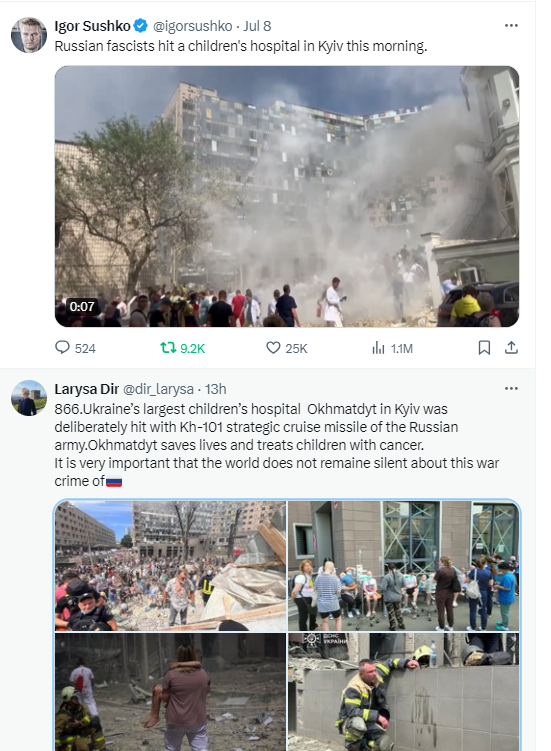551x751 pixels.
Task: Open photo of crowd clearing rubble
Action: tap(171, 566)
